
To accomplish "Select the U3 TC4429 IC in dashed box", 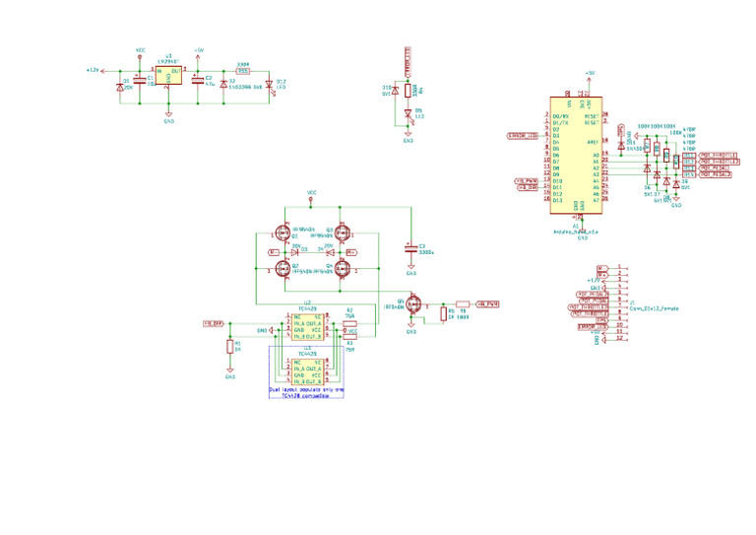I will [x=307, y=372].
